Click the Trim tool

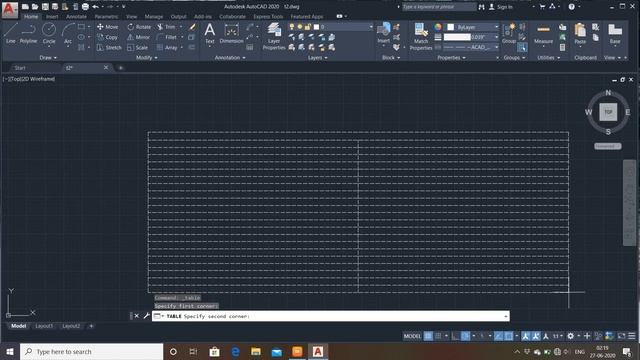pyautogui.click(x=166, y=27)
